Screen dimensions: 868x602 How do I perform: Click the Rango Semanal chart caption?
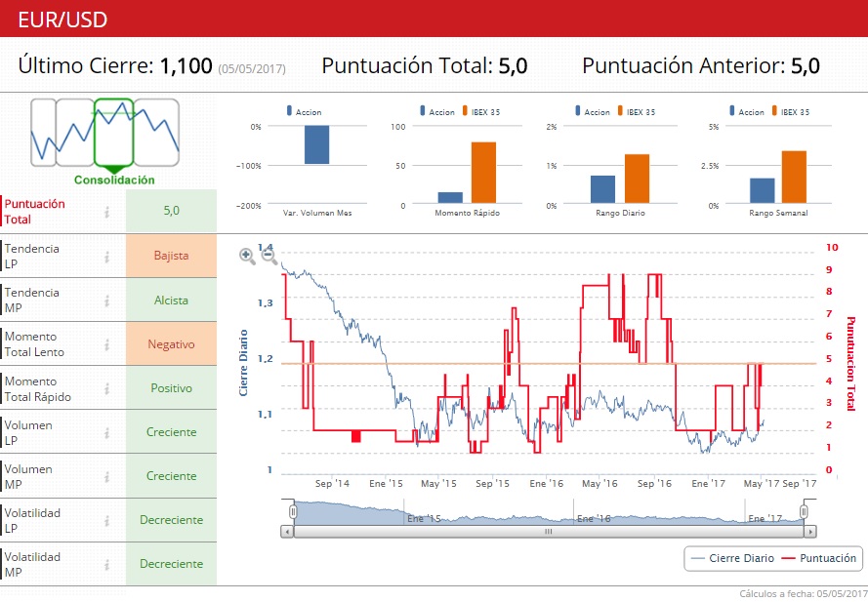point(778,213)
